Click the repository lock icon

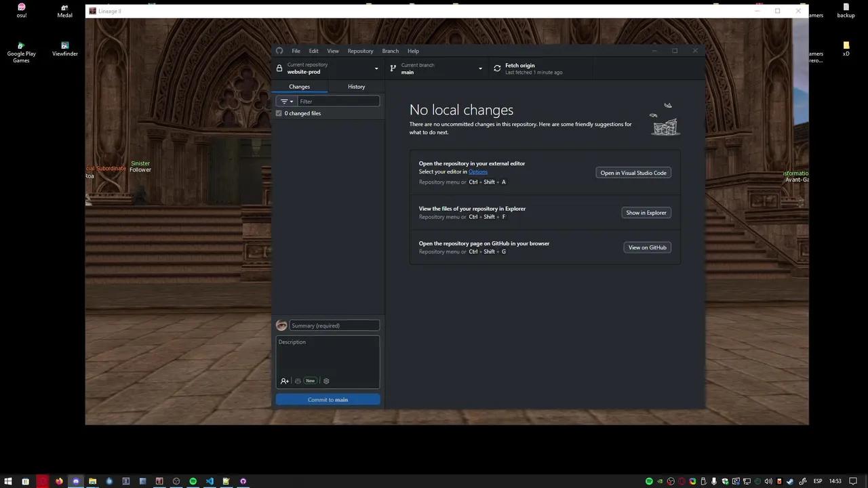[279, 68]
